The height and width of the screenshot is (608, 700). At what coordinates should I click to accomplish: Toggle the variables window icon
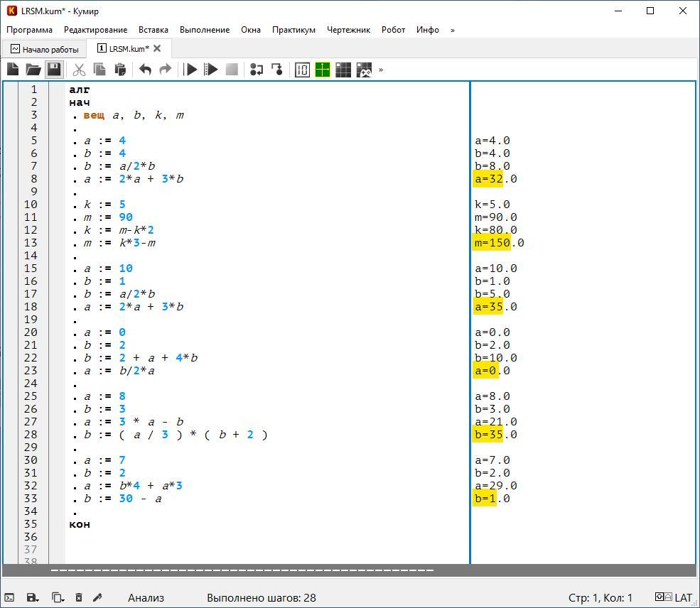coord(302,70)
